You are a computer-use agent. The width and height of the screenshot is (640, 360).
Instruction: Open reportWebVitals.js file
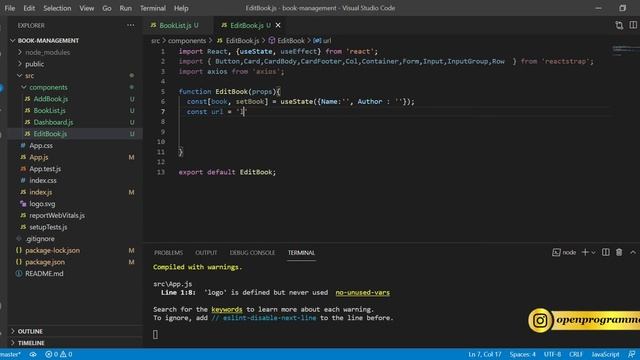click(57, 215)
